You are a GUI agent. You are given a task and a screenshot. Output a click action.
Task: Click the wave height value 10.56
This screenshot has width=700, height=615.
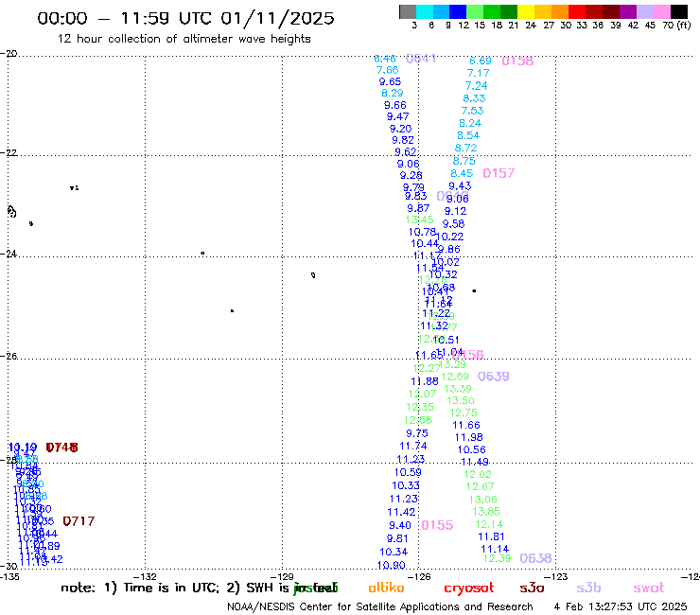tap(471, 449)
